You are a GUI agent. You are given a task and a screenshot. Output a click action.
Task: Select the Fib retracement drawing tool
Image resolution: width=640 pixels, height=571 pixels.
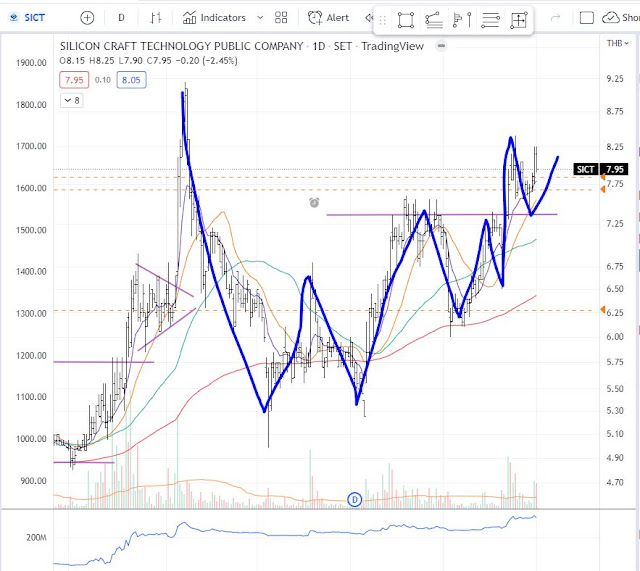click(434, 20)
